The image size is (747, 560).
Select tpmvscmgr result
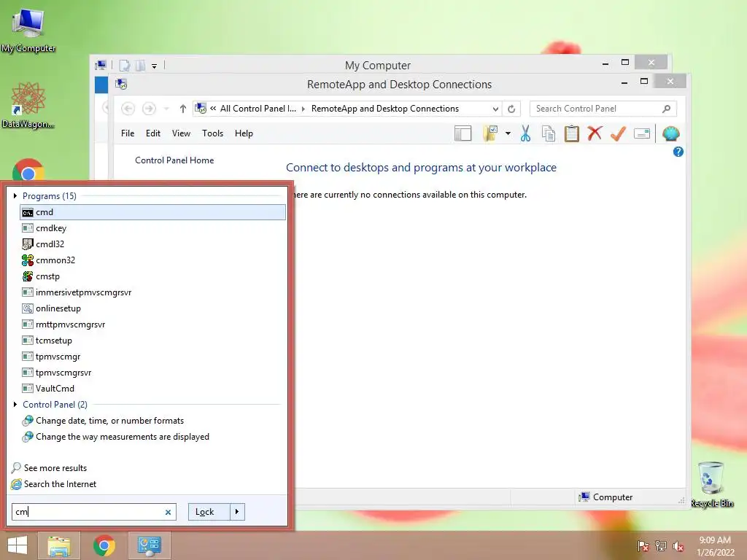coord(153,357)
